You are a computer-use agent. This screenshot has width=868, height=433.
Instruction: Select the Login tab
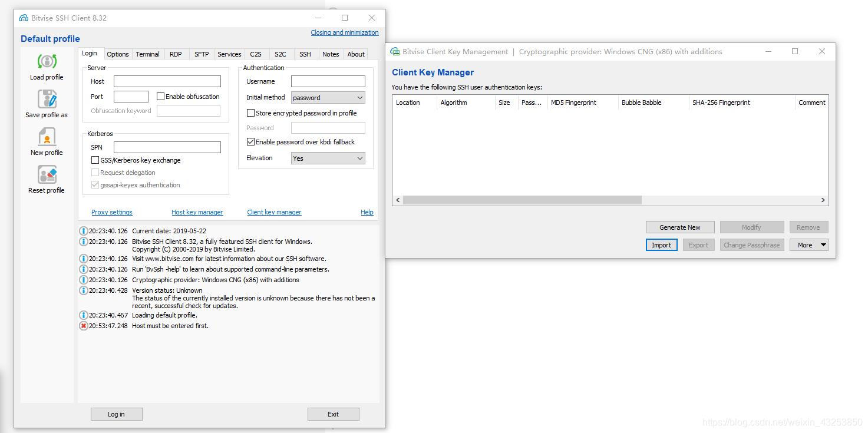tap(90, 53)
